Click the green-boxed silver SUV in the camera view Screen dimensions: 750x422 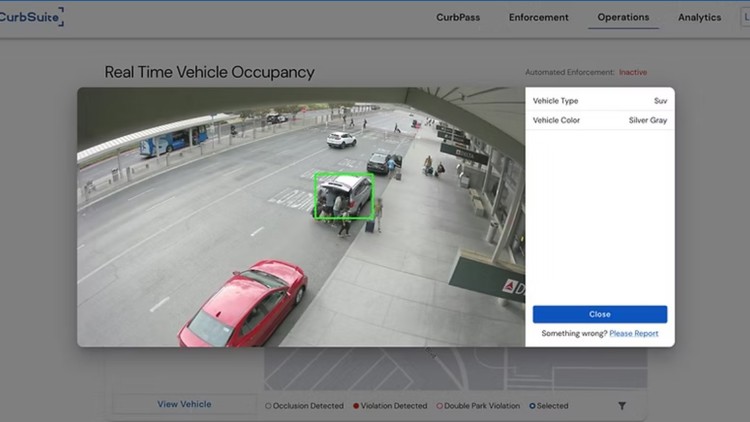pos(344,196)
